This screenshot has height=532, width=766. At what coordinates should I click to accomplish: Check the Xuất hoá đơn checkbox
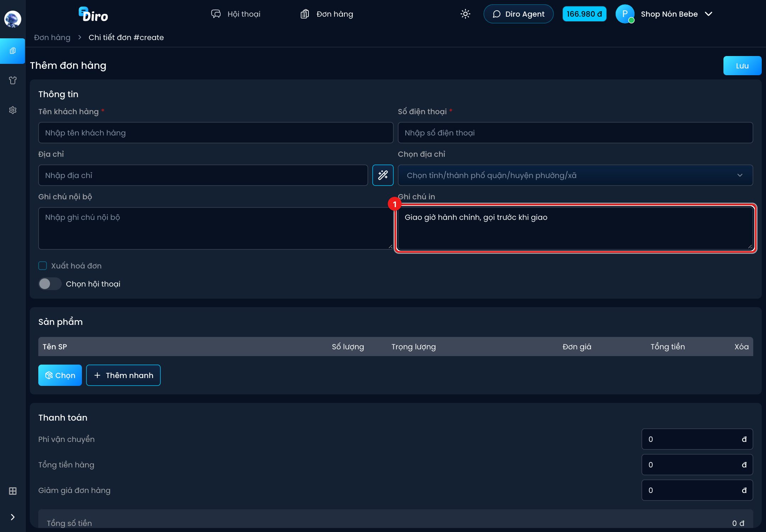[x=43, y=266]
